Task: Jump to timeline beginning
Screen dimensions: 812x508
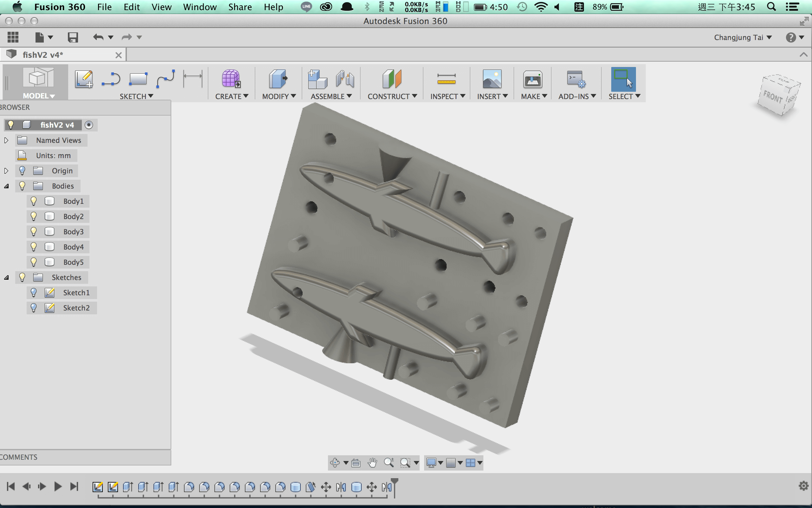Action: point(11,486)
